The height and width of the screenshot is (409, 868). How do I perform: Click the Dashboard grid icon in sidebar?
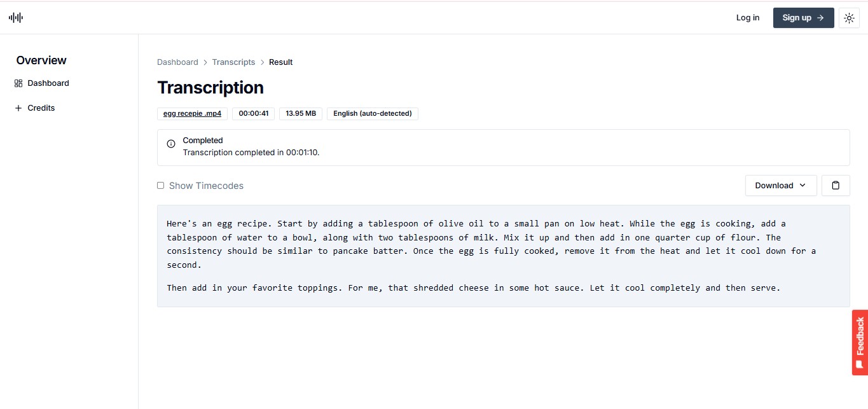(18, 83)
